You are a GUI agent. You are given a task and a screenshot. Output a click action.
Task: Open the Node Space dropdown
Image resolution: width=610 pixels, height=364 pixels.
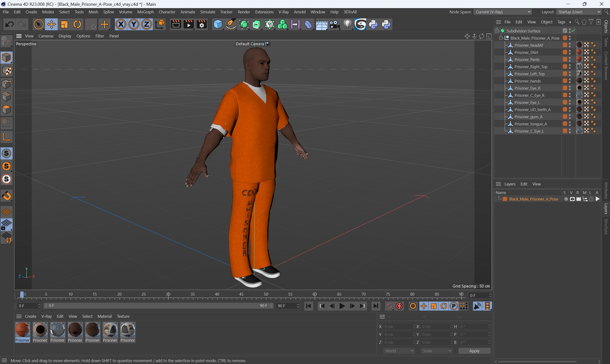(x=503, y=12)
